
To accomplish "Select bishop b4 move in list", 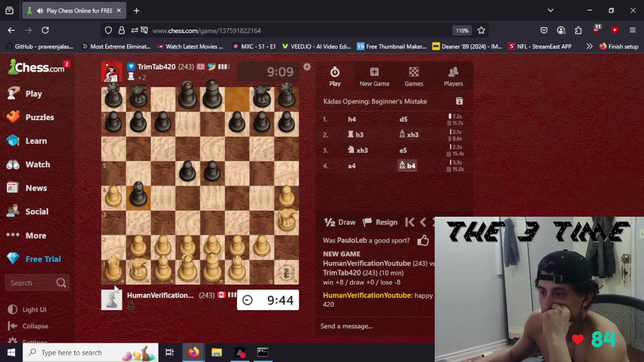I will (x=407, y=166).
